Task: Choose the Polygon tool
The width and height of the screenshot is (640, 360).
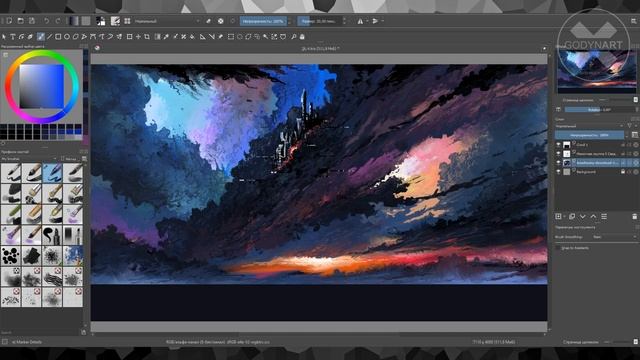Action: 76,37
